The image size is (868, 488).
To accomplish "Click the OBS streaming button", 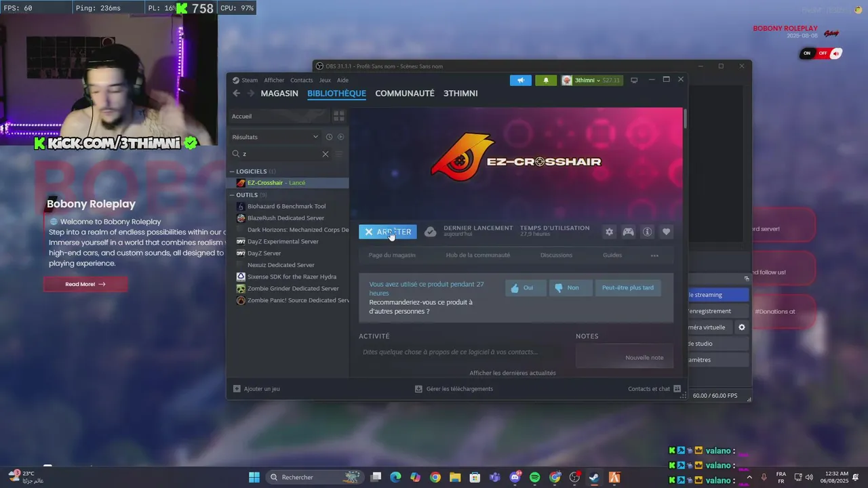I will [x=717, y=295].
